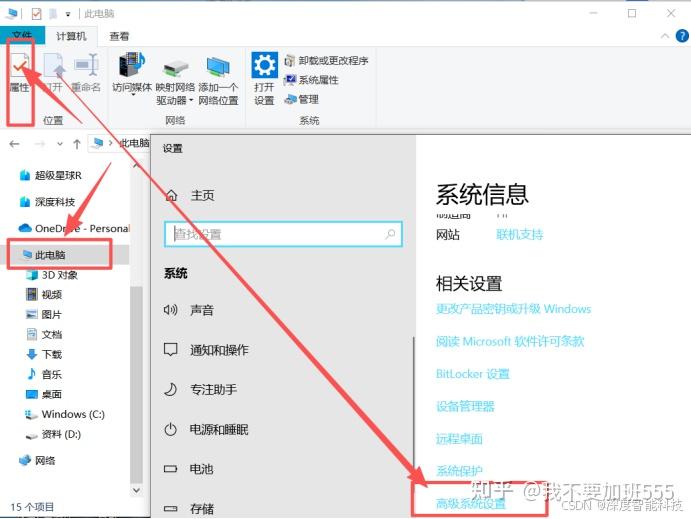
Task: Click the Properties (属性) ribbon icon
Action: tap(20, 73)
